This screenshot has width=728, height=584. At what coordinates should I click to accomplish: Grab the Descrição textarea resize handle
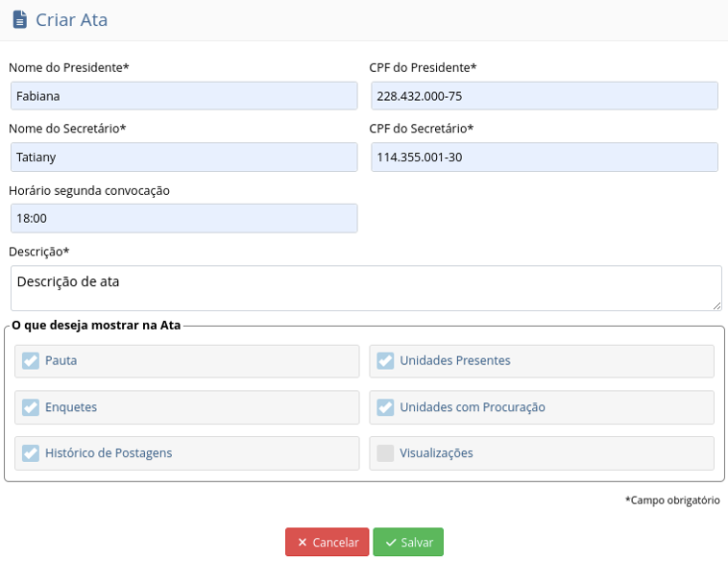(x=716, y=305)
